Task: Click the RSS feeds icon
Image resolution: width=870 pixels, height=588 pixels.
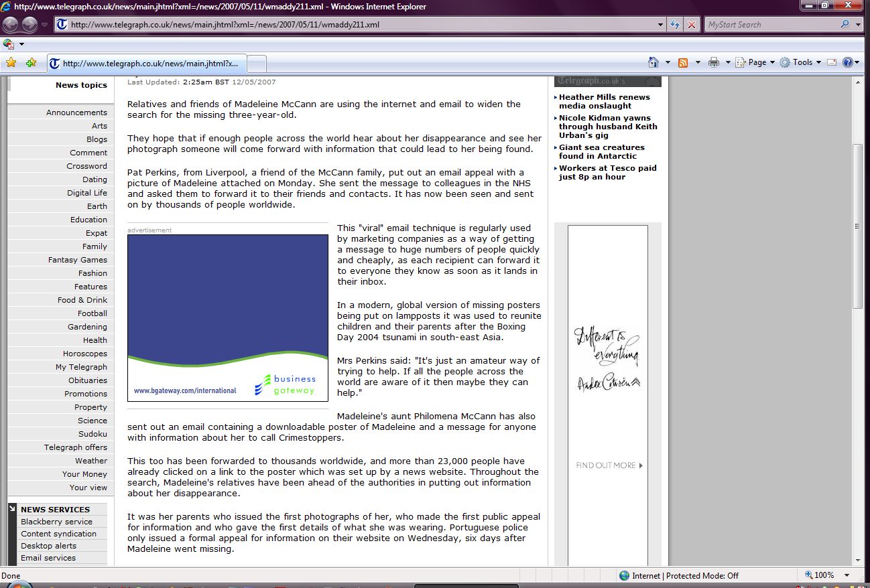Action: 683,62
